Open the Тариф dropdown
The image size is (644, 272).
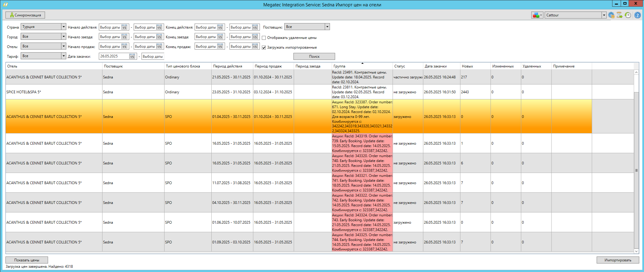pos(64,56)
